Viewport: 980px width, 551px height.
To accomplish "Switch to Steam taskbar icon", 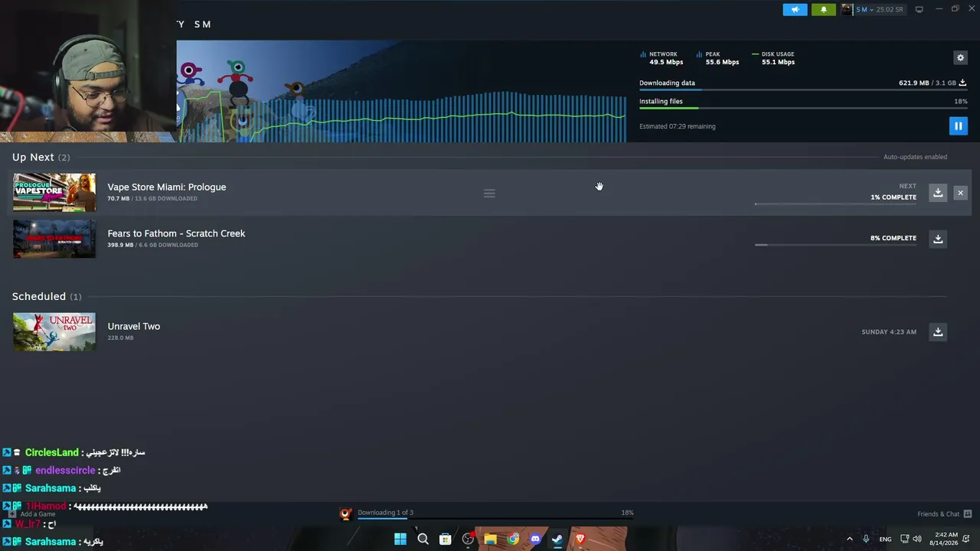I will pyautogui.click(x=557, y=540).
